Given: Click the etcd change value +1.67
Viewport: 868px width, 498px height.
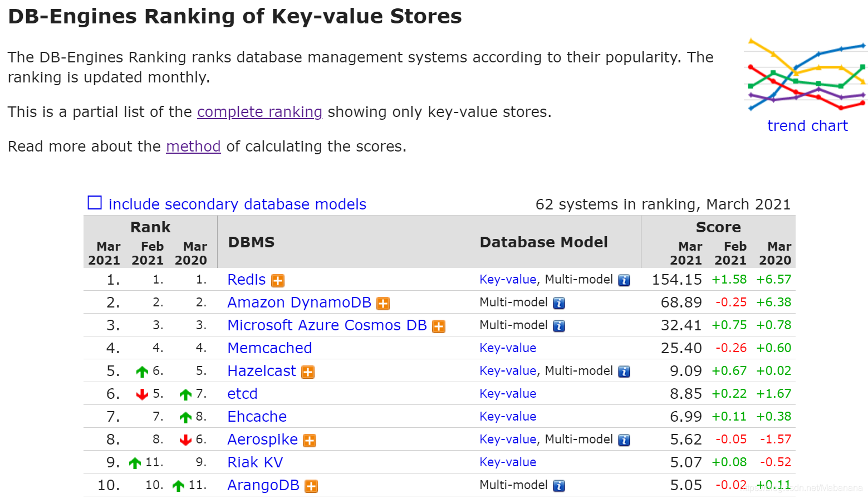Looking at the screenshot, I should tap(773, 394).
